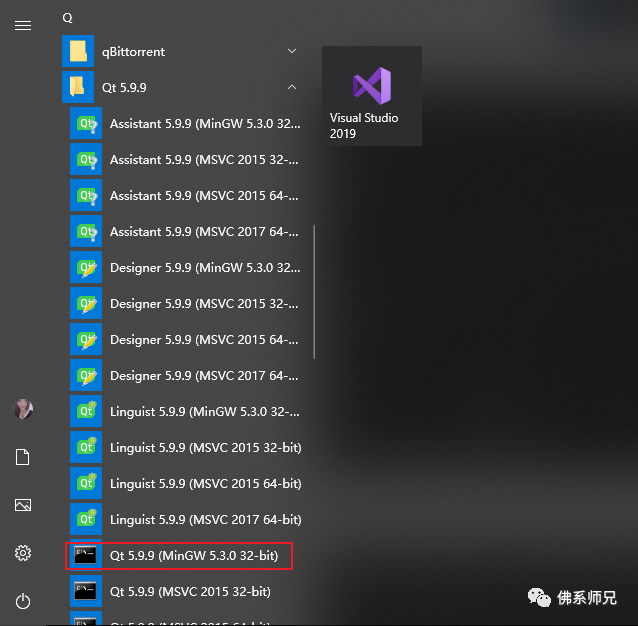638x626 pixels.
Task: Select the Qt 5.9.9 folder label
Action: point(124,87)
